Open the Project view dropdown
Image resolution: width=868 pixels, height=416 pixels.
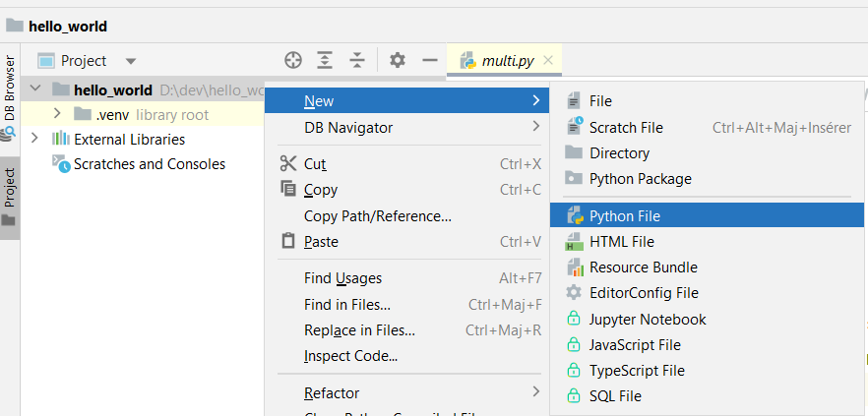coord(131,61)
